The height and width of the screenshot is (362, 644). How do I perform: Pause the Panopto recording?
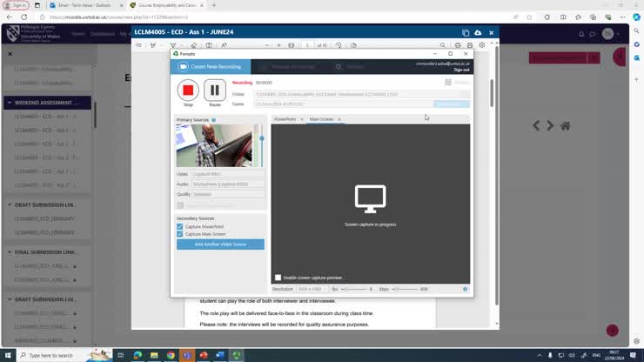point(214,90)
